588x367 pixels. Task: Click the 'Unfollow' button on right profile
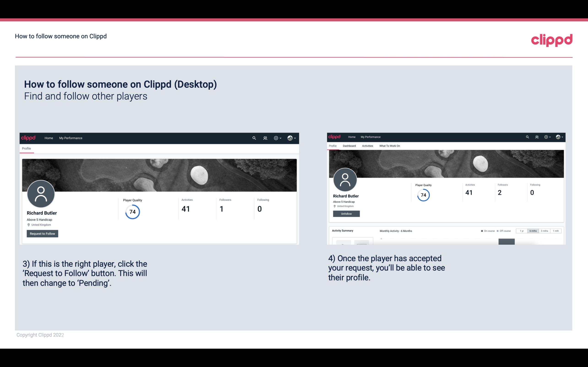tap(346, 214)
